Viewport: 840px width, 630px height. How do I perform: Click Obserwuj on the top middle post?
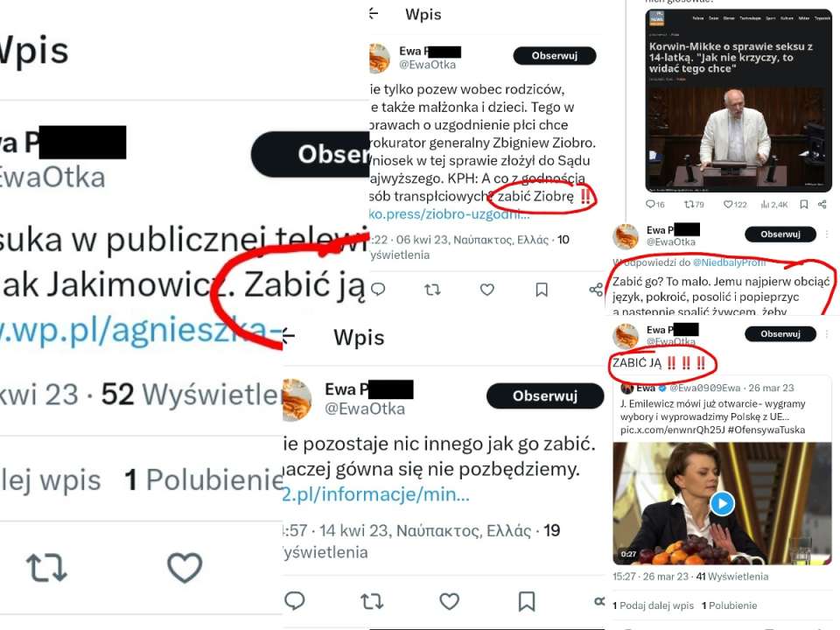(555, 56)
